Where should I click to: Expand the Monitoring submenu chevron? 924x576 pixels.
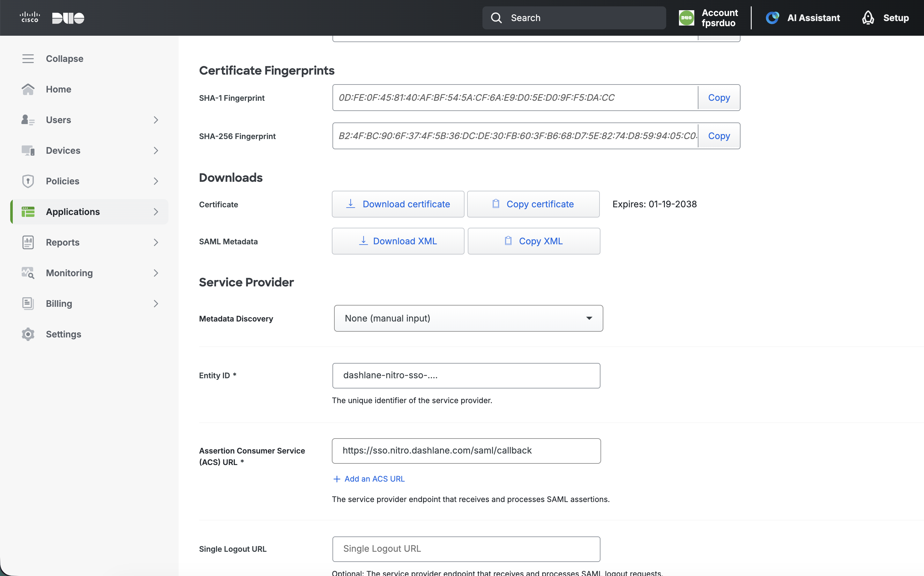(156, 273)
